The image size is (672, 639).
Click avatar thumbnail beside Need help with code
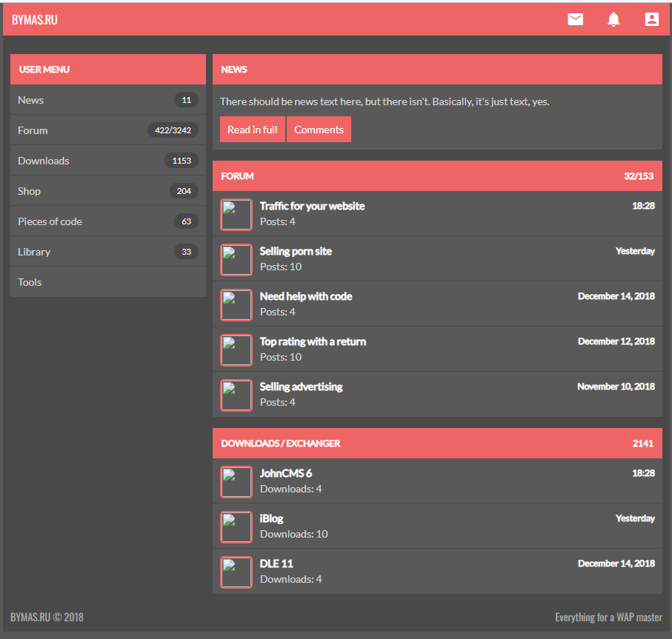[236, 305]
